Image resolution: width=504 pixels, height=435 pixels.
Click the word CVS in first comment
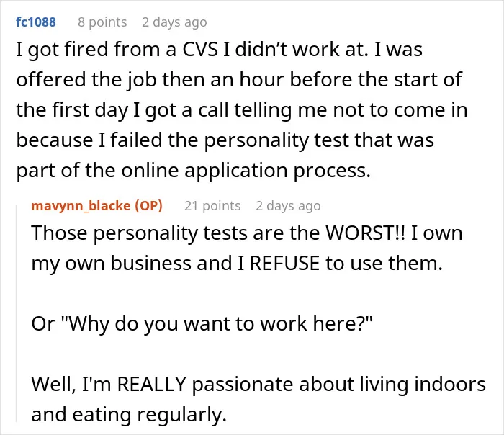click(x=200, y=50)
